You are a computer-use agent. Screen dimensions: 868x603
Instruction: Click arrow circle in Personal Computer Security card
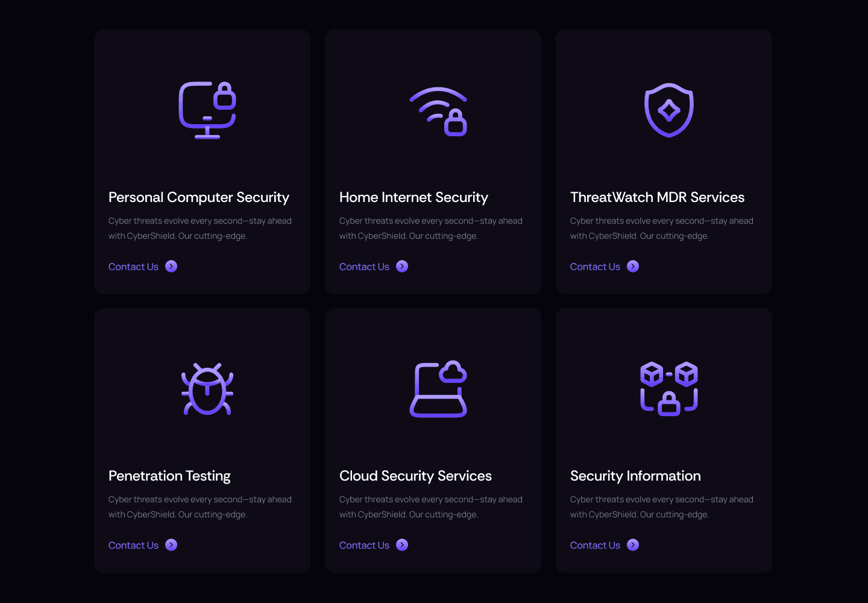point(171,267)
